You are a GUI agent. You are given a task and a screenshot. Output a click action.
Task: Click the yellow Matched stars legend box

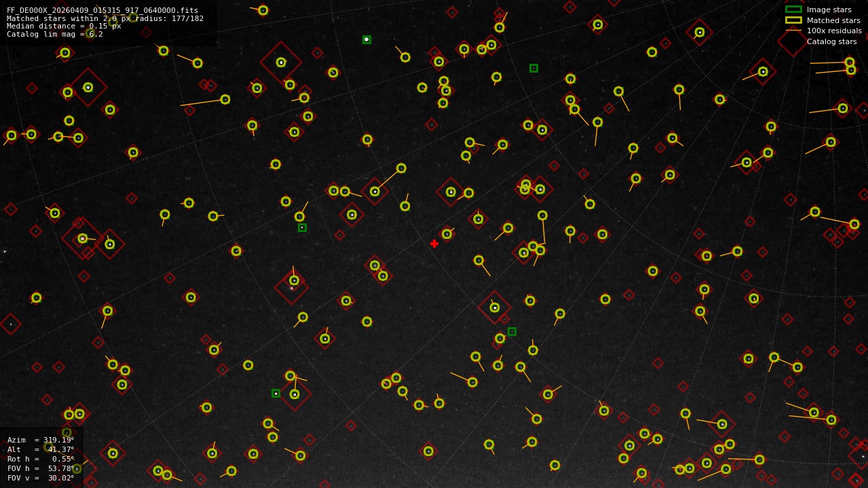point(793,20)
